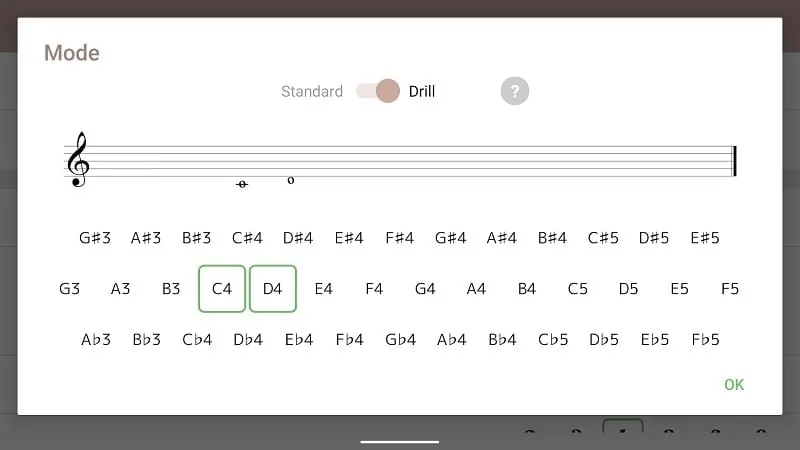Click the treble clef on the staff
The image size is (800, 450).
tap(79, 160)
